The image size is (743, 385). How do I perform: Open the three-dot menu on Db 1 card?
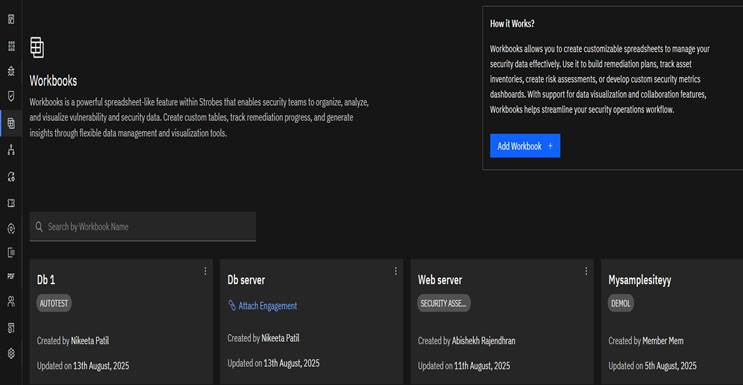205,271
